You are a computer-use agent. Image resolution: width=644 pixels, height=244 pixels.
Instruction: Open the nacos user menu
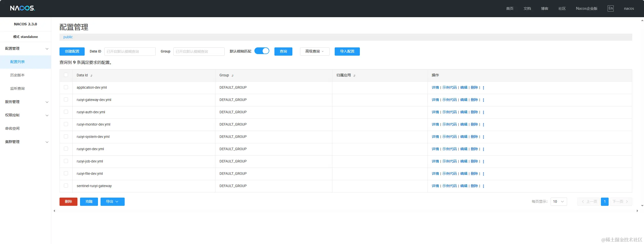pos(629,8)
